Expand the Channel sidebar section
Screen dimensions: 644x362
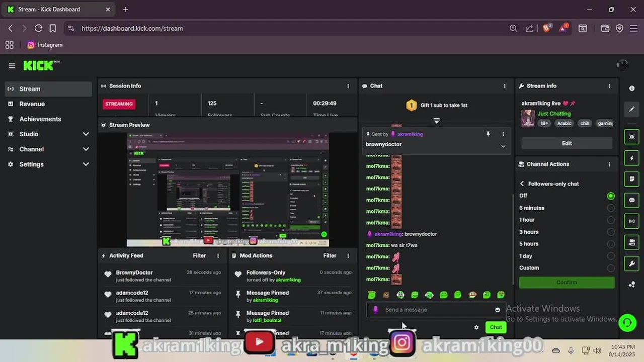click(x=86, y=149)
